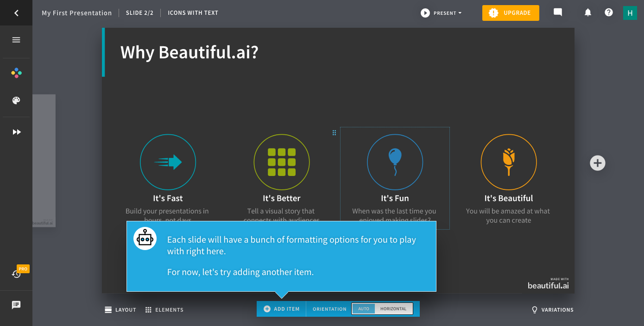Select the tulip icon above It's Beautiful

pyautogui.click(x=509, y=162)
